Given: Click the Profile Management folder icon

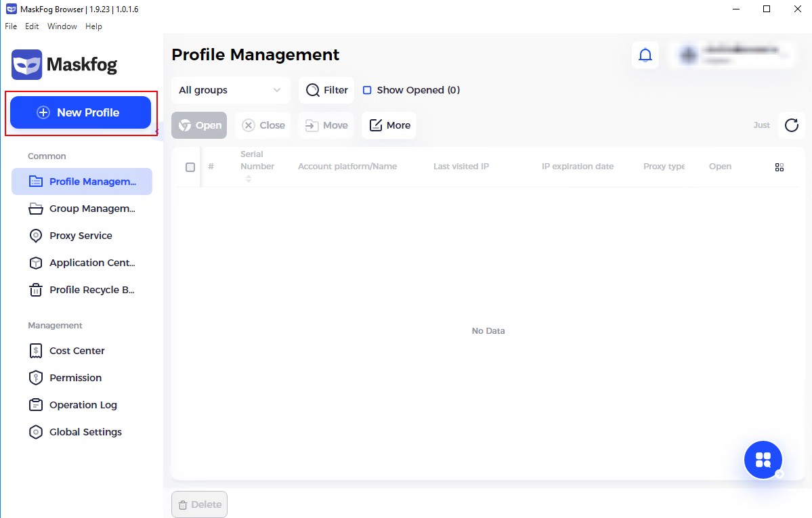Looking at the screenshot, I should (x=36, y=181).
